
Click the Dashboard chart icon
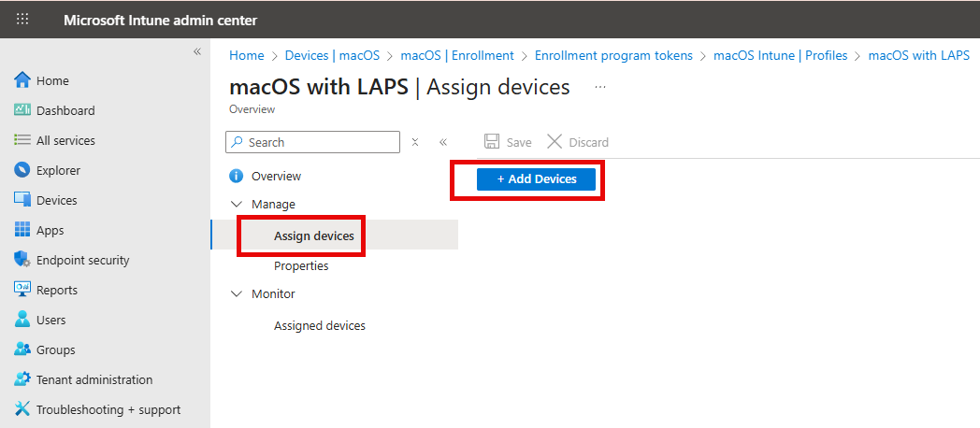click(23, 110)
